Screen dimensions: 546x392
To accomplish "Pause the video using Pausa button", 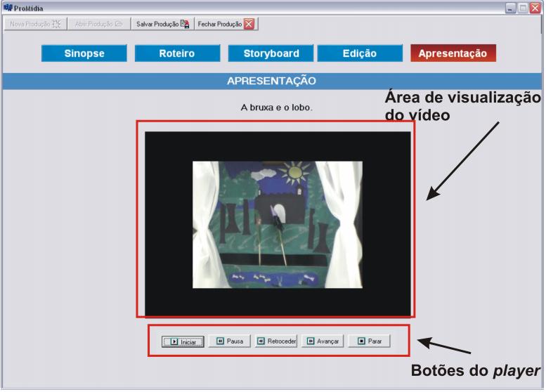I will [230, 341].
